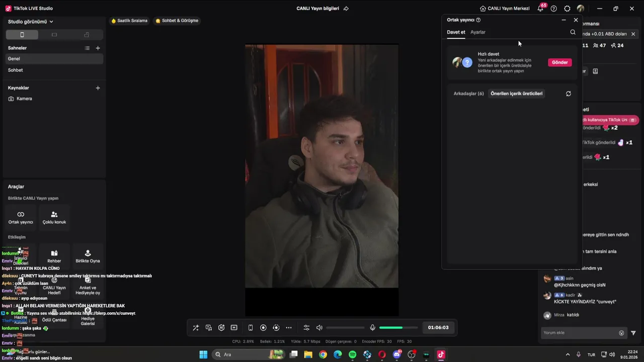Close the Ortak yayıncı panel
Screen dimensions: 644x362
tap(576, 20)
